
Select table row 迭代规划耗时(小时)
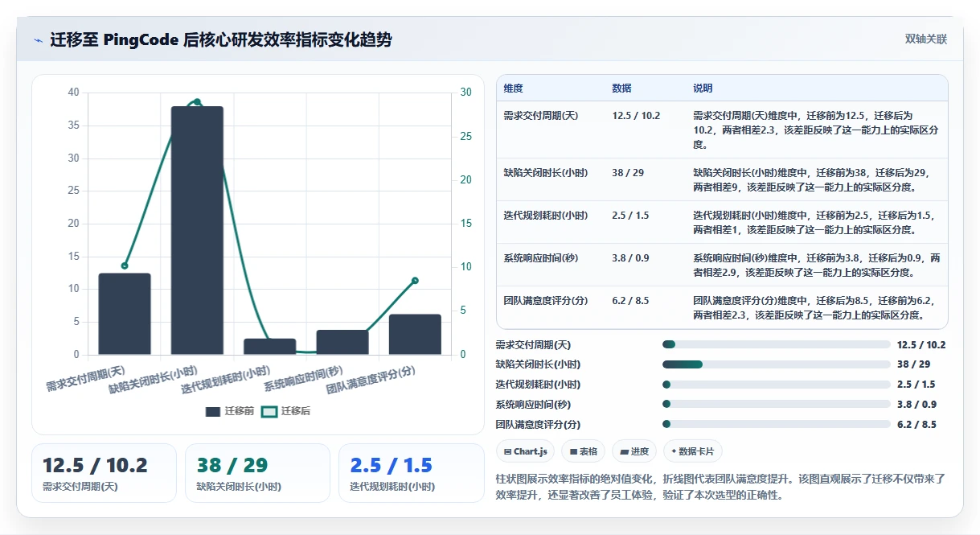click(x=722, y=222)
